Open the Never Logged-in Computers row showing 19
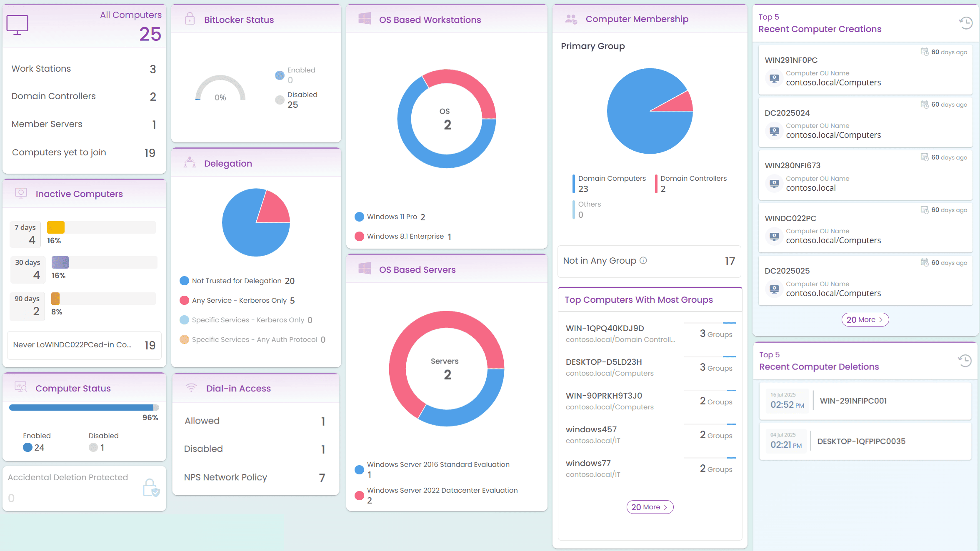Image resolution: width=980 pixels, height=551 pixels. coord(84,345)
